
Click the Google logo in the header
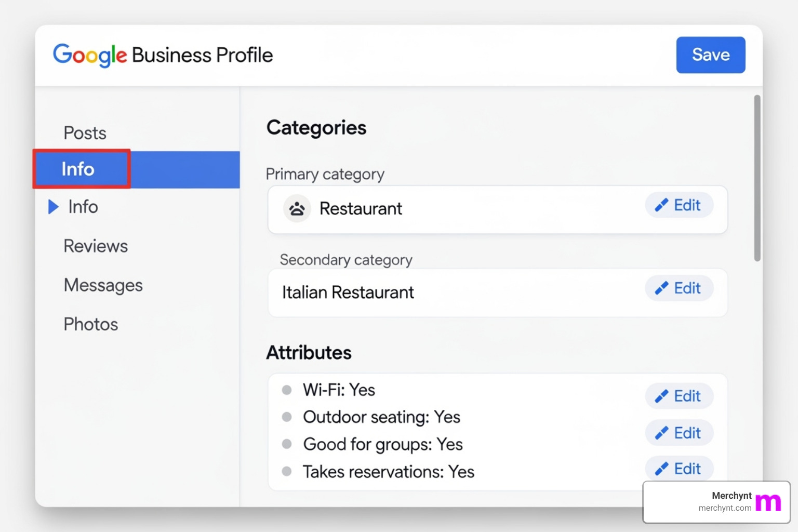89,55
